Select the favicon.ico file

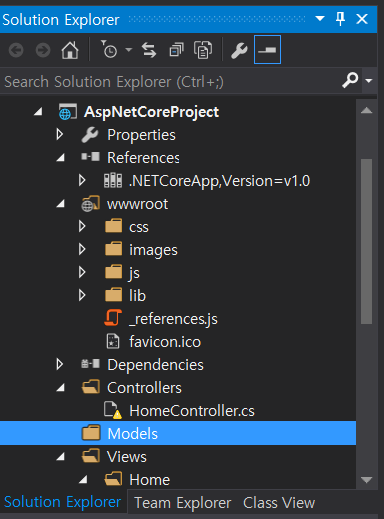165,342
